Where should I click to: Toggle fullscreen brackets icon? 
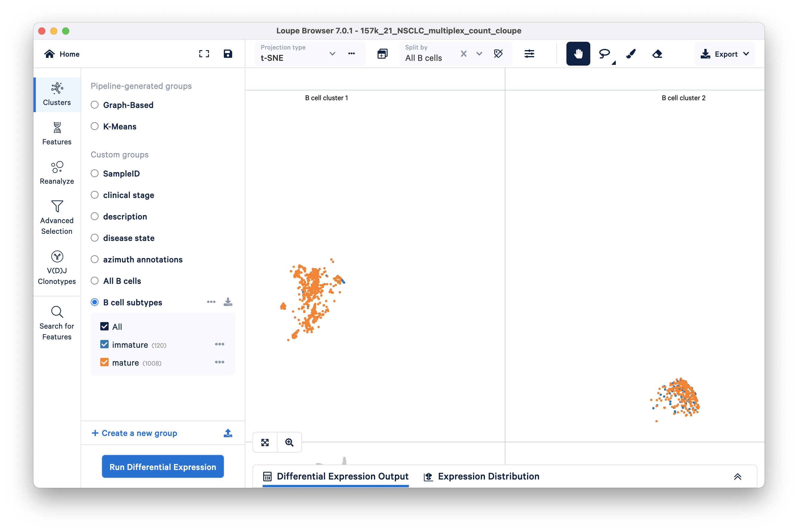pyautogui.click(x=204, y=54)
